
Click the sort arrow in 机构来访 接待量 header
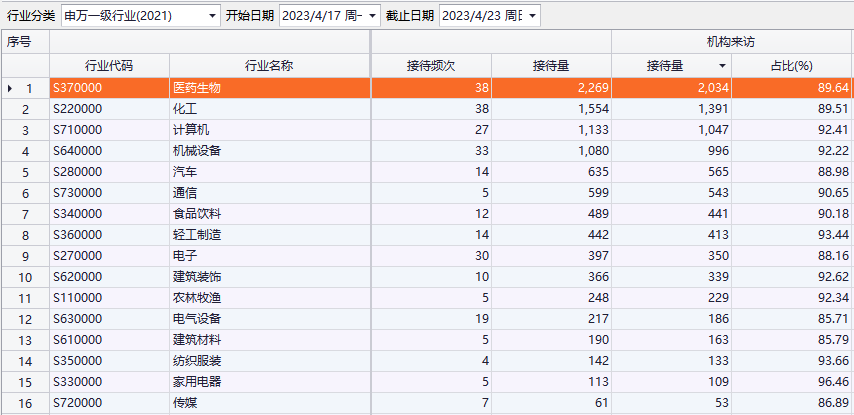tap(722, 67)
